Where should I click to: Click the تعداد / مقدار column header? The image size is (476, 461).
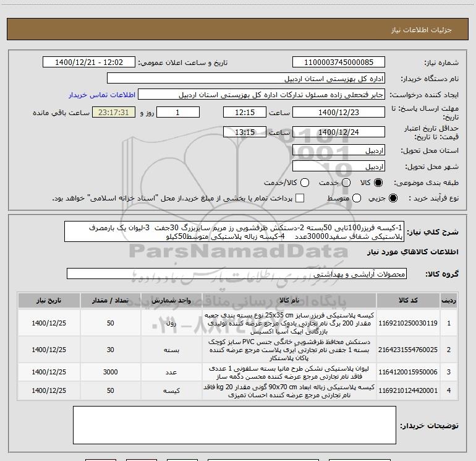coord(111,301)
